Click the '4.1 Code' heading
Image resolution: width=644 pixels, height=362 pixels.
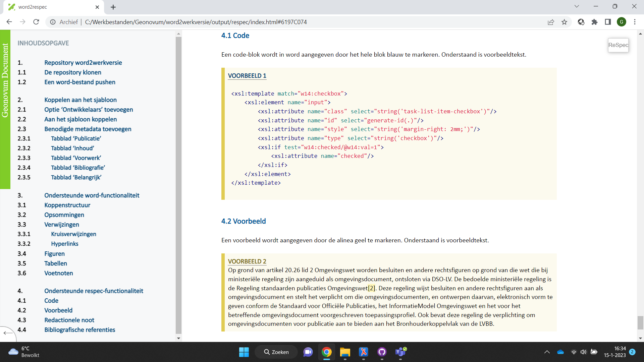coord(235,36)
